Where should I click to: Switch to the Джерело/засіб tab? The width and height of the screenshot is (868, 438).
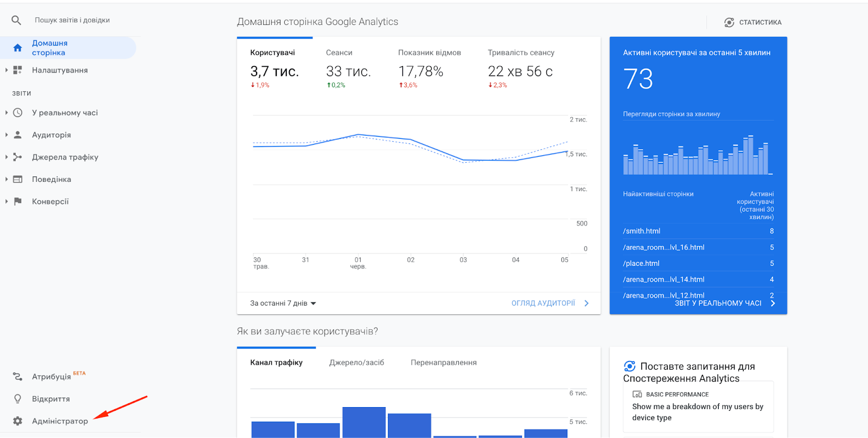point(356,363)
